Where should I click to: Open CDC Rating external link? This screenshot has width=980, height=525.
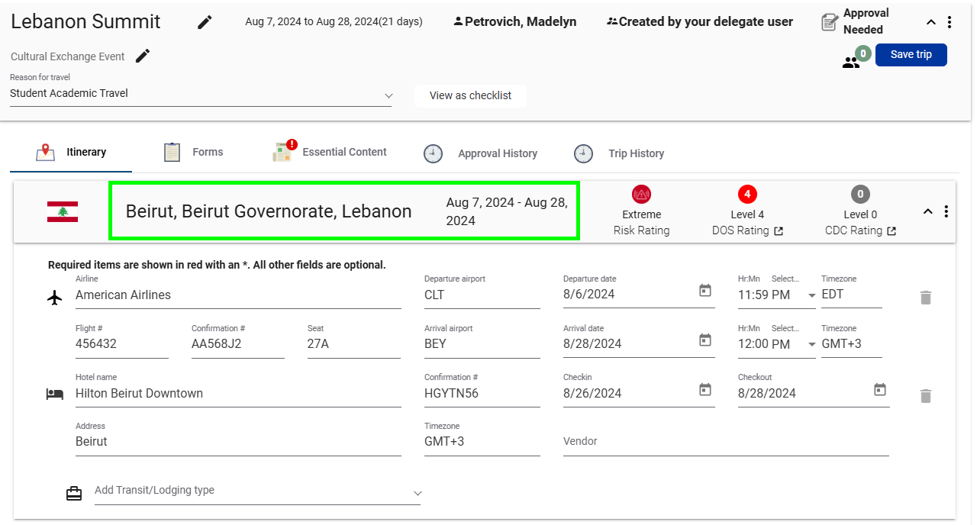[x=891, y=231]
